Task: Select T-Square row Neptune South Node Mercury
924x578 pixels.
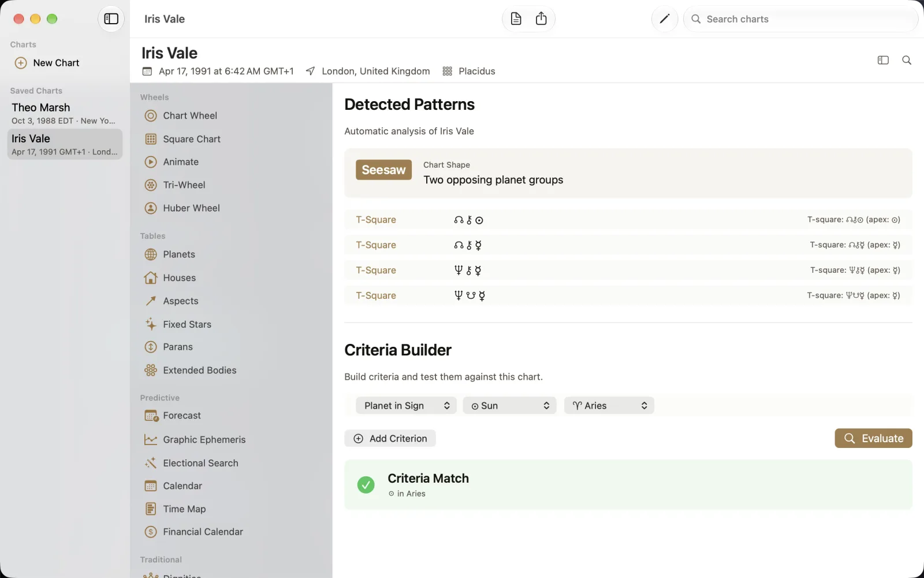Action: 628,295
